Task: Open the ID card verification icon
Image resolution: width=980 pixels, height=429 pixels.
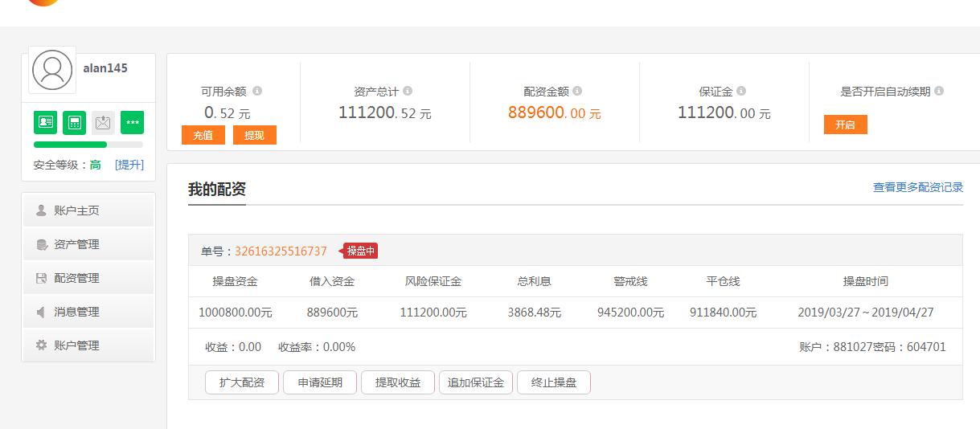Action: [46, 122]
